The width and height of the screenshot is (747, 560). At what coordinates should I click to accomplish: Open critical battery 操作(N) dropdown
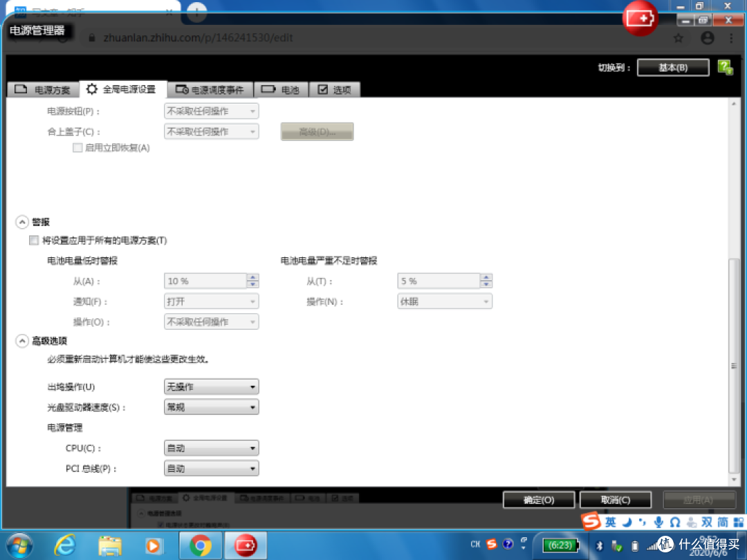[x=445, y=301]
